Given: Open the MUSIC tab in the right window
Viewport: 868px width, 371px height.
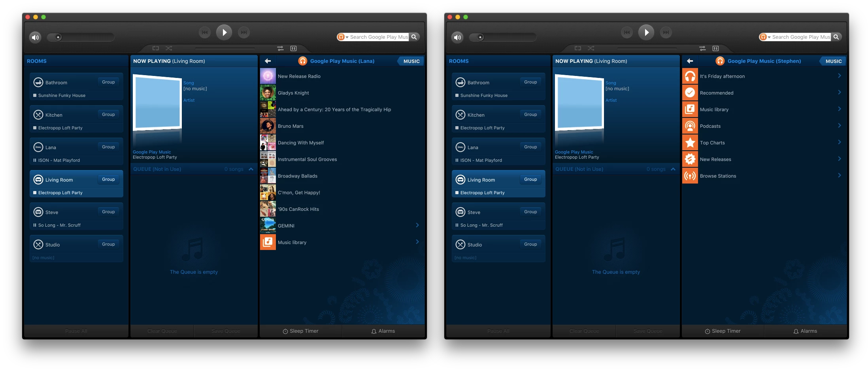Looking at the screenshot, I should [x=833, y=61].
